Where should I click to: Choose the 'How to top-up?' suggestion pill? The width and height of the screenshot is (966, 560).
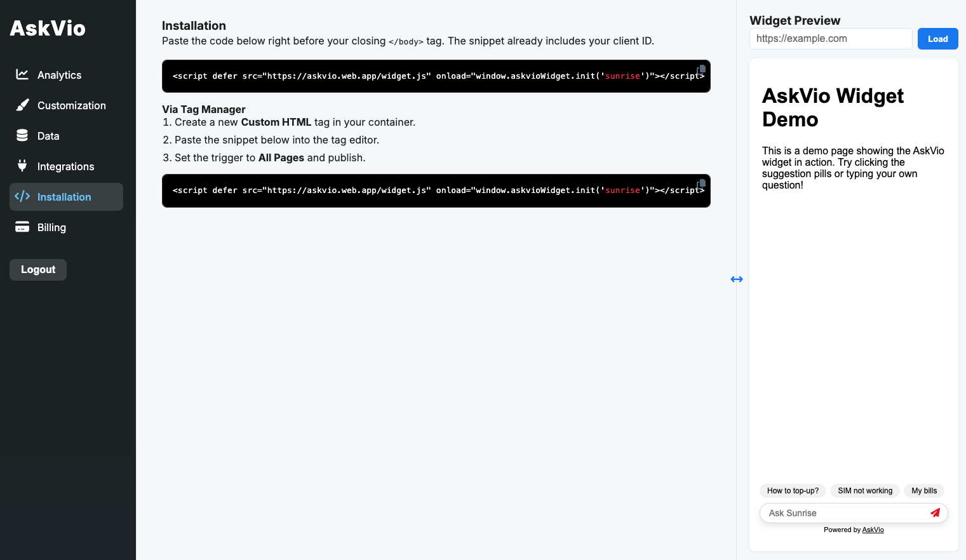click(793, 491)
